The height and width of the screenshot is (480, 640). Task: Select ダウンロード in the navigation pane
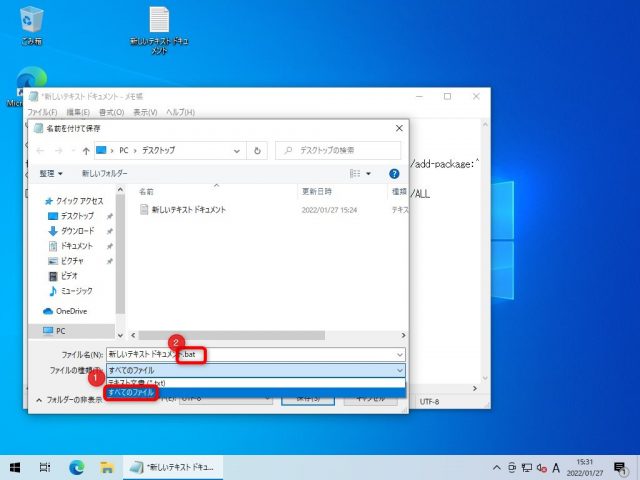click(76, 231)
